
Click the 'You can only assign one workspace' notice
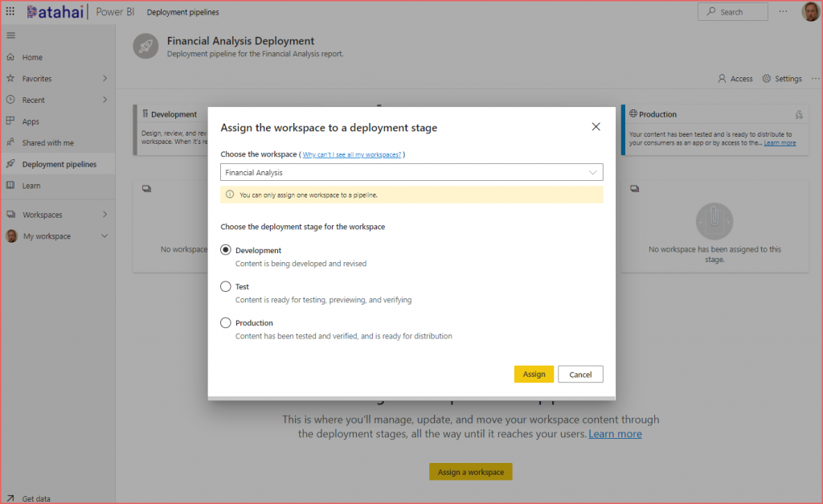click(411, 195)
